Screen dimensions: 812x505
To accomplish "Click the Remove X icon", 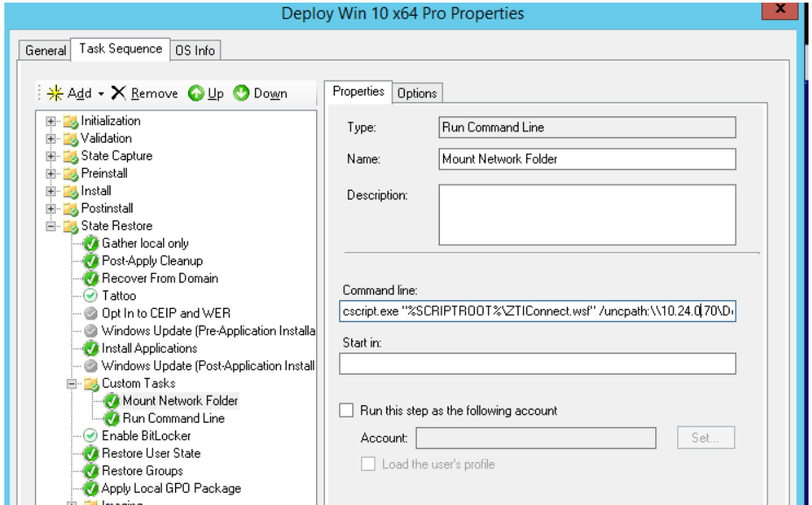I will pos(118,93).
